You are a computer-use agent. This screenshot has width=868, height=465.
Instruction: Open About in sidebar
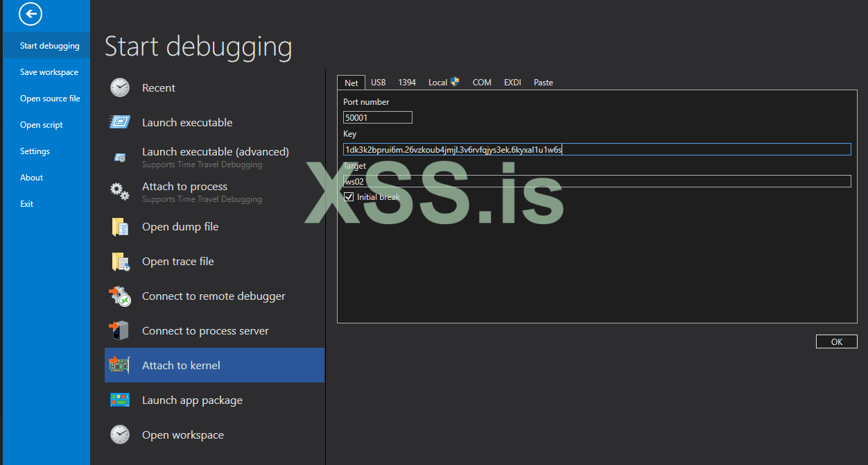tap(46, 178)
